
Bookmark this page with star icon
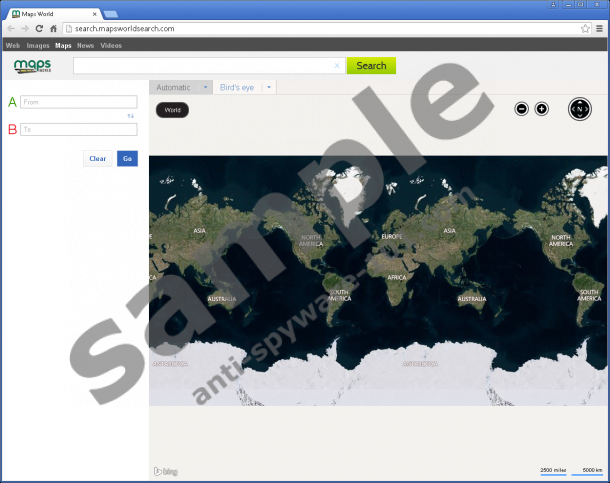(x=584, y=29)
